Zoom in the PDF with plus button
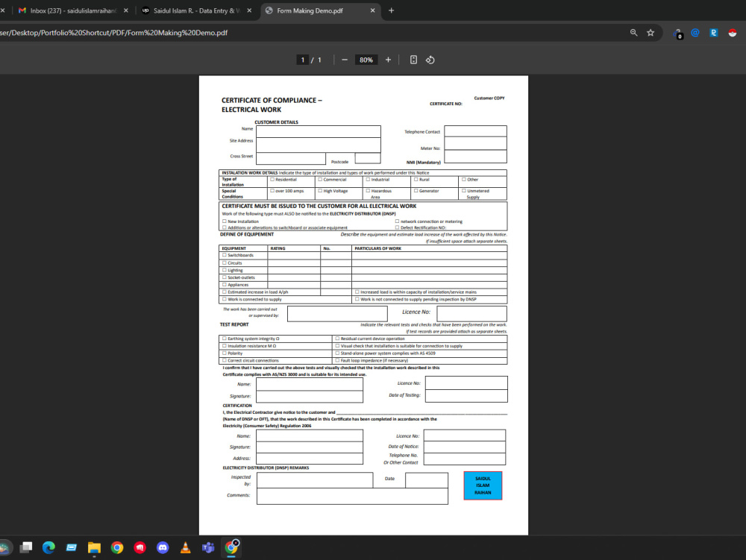 pyautogui.click(x=388, y=60)
